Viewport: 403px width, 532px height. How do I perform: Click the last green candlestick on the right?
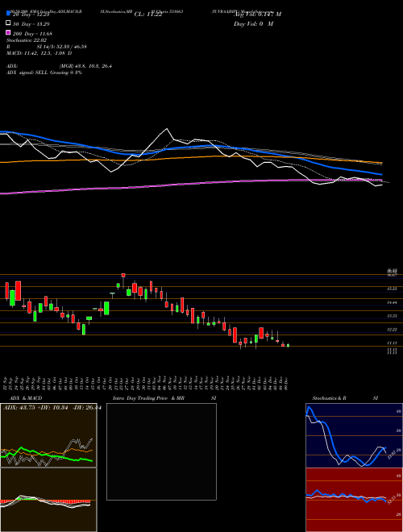288,345
